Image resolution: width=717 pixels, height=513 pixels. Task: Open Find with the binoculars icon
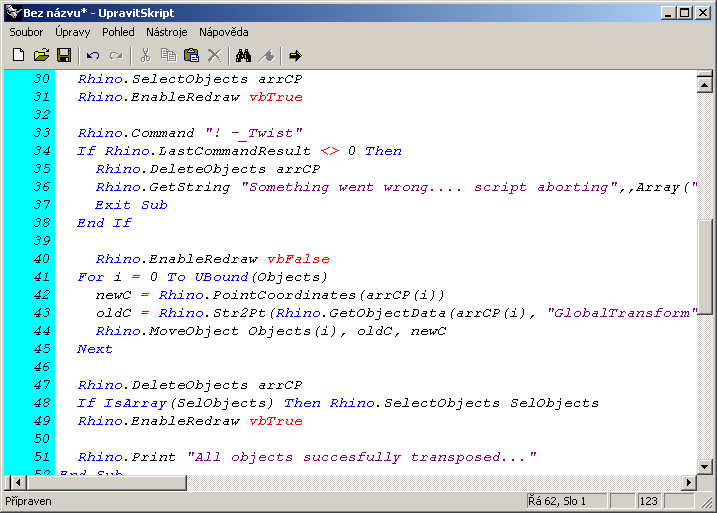pyautogui.click(x=243, y=55)
